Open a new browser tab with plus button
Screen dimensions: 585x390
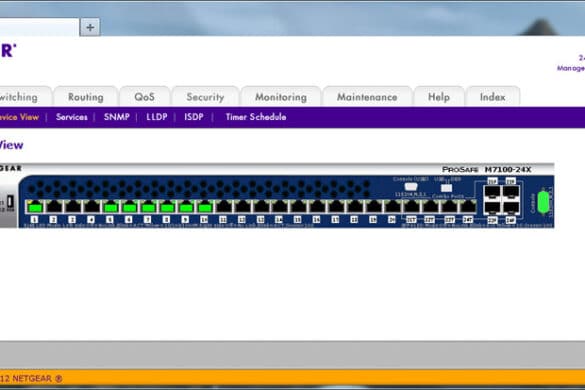pos(90,27)
